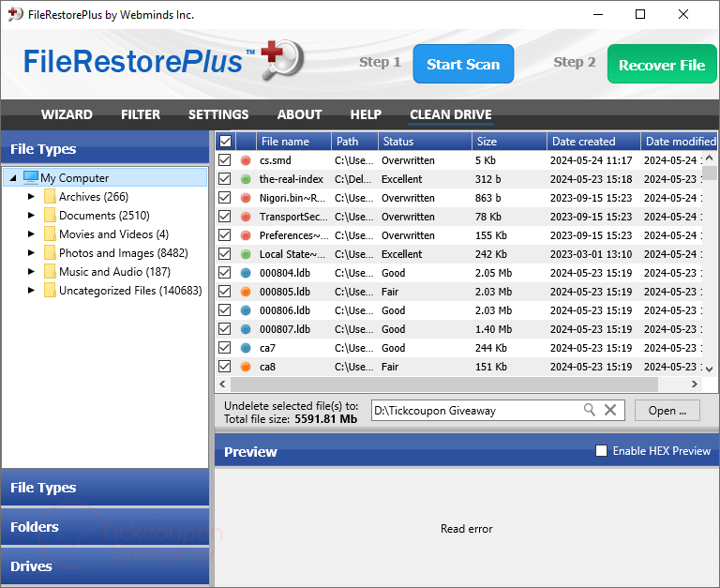The width and height of the screenshot is (720, 588).
Task: Switch to the Drives panel
Action: tap(105, 565)
